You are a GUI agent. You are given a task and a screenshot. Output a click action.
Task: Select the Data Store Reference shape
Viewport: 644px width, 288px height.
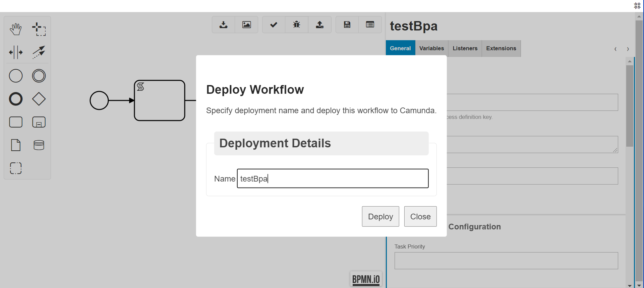tap(39, 145)
